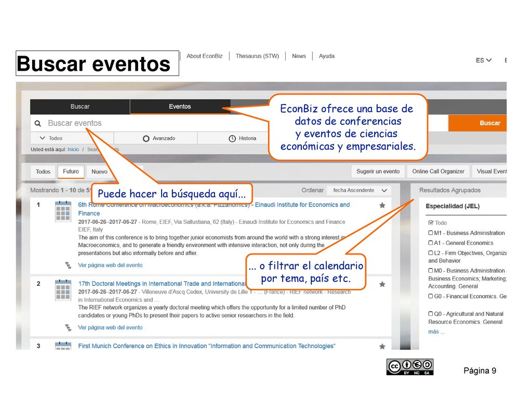
Task: Click the magnifier icon in the search box
Action: coord(37,123)
